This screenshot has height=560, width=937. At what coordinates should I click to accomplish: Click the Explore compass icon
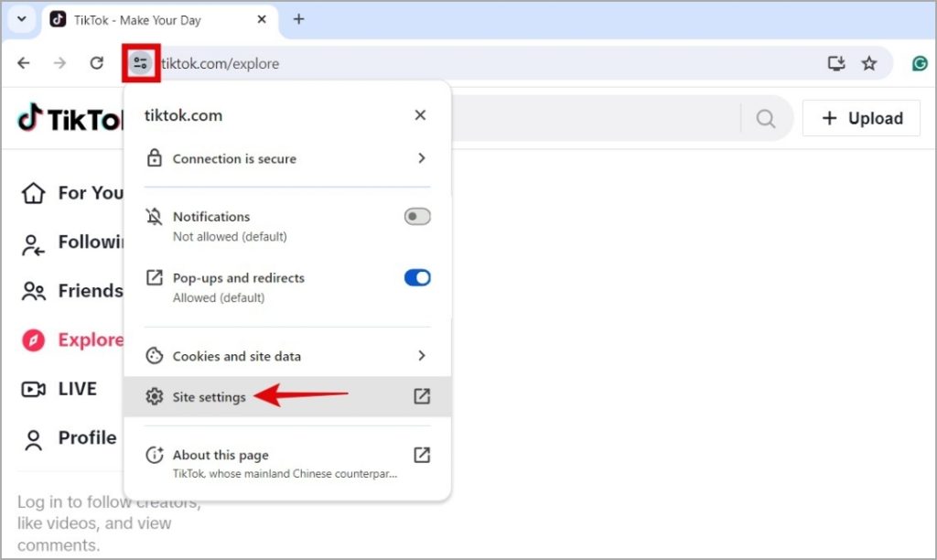pos(34,340)
